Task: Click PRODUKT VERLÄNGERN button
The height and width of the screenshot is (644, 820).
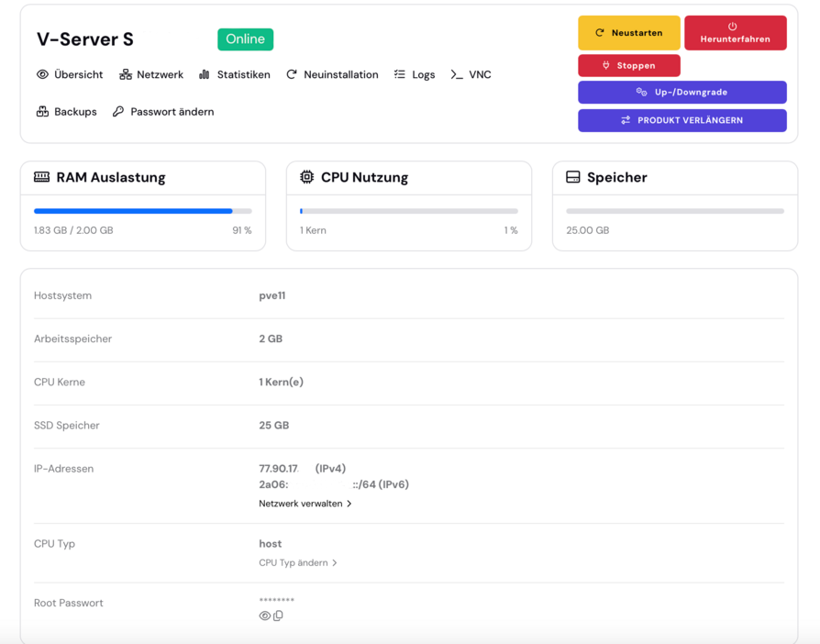Action: coord(681,120)
